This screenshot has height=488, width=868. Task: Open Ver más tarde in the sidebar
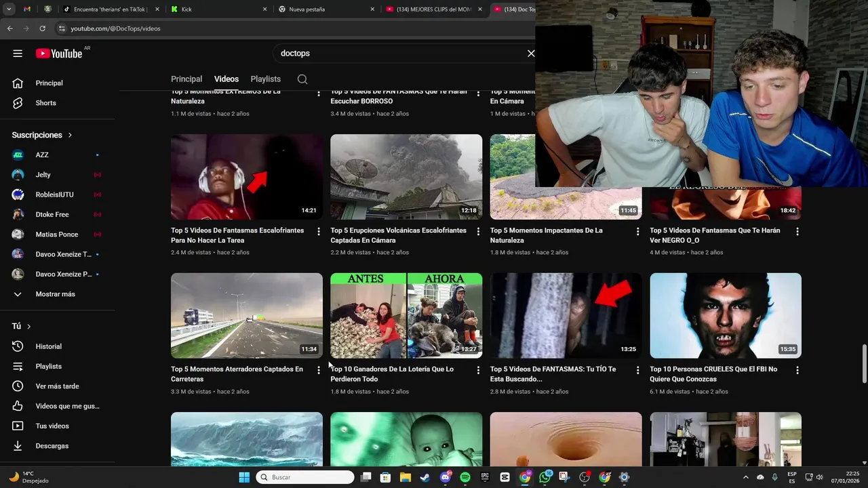(x=58, y=386)
